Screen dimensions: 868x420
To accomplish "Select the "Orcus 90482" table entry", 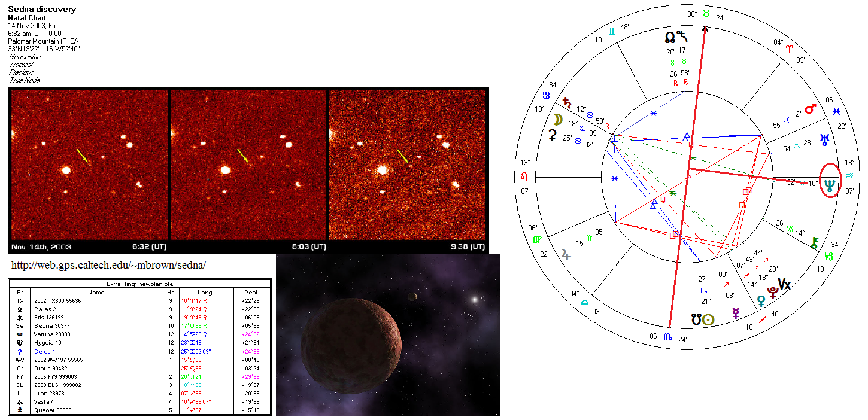I will [x=52, y=367].
